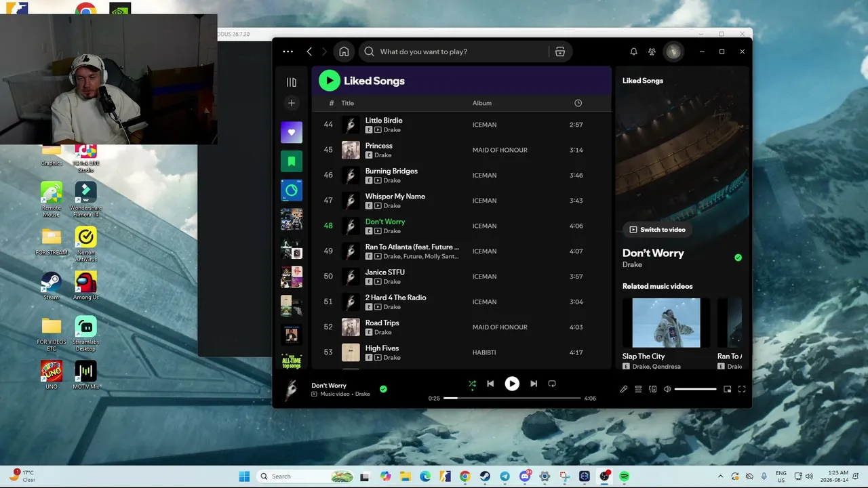Open Slap The City video thumbnail
This screenshot has height=488, width=868.
pos(666,323)
